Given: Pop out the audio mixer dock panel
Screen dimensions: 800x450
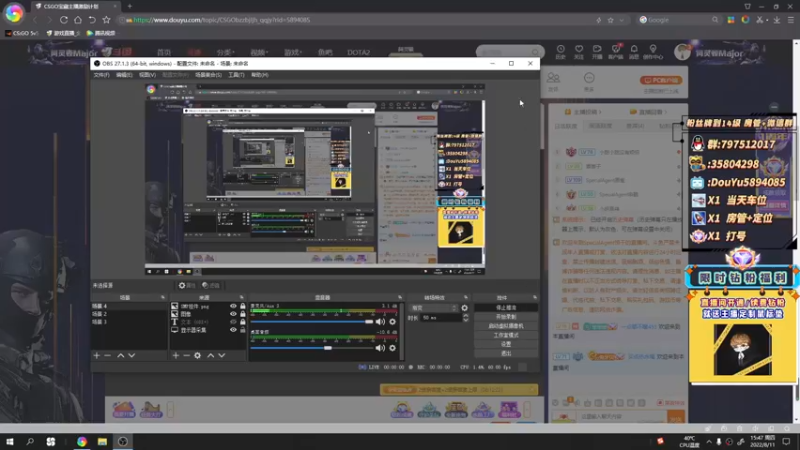Looking at the screenshot, I should (399, 297).
